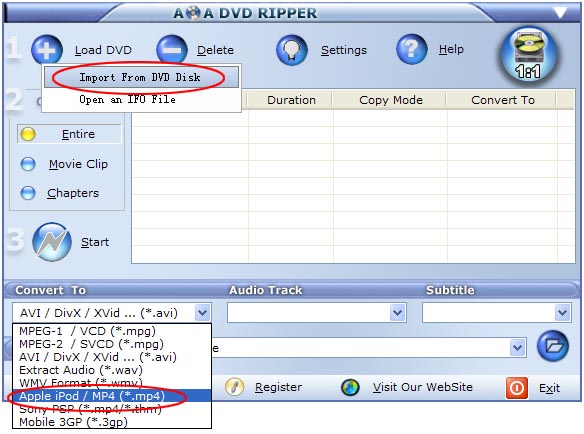584x434 pixels.
Task: Select AVI / DivX / XVid list option
Action: click(x=112, y=357)
